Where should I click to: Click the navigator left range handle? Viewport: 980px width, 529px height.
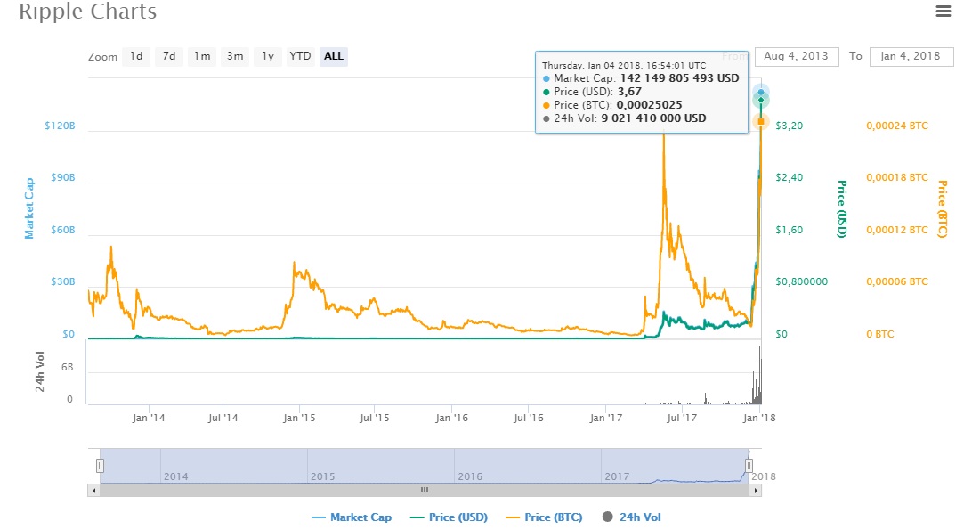[x=101, y=465]
